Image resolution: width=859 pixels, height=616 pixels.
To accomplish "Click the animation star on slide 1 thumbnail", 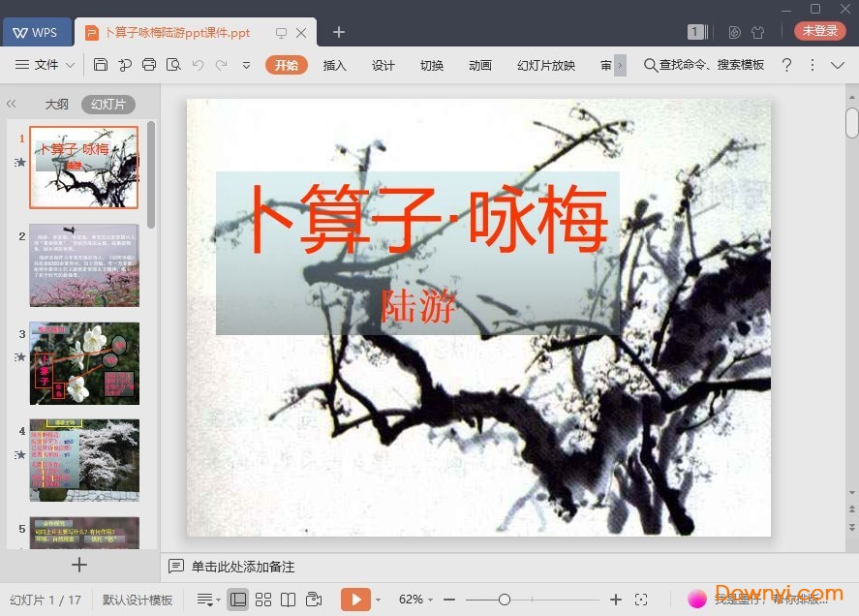I will point(20,163).
